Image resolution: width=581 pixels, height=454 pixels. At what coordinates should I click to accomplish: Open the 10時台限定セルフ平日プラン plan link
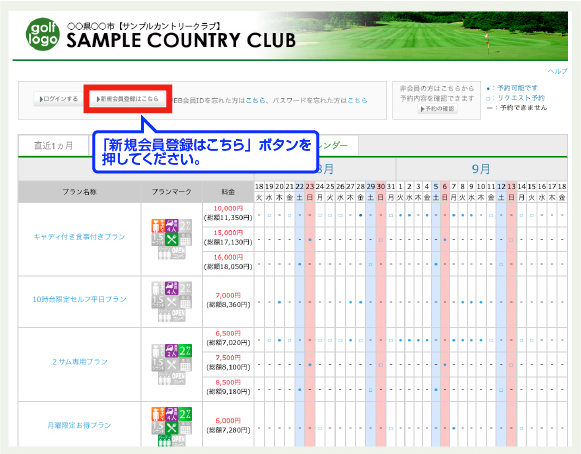point(79,299)
